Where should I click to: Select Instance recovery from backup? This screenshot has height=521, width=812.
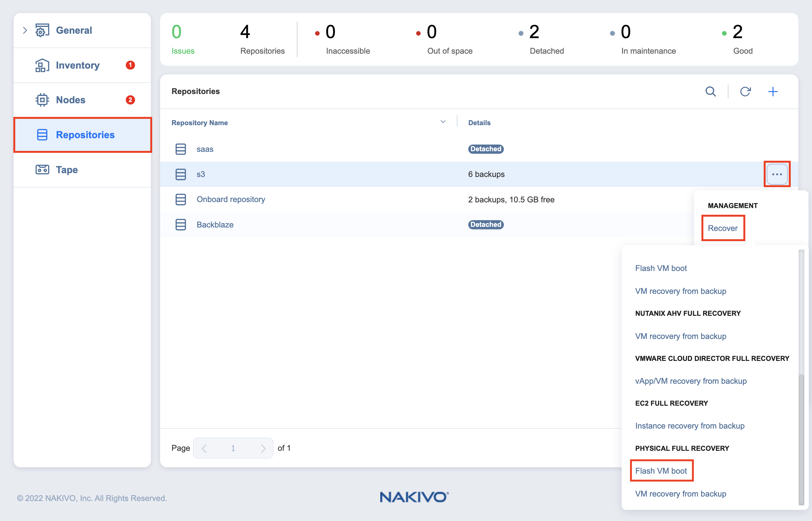[x=690, y=426]
